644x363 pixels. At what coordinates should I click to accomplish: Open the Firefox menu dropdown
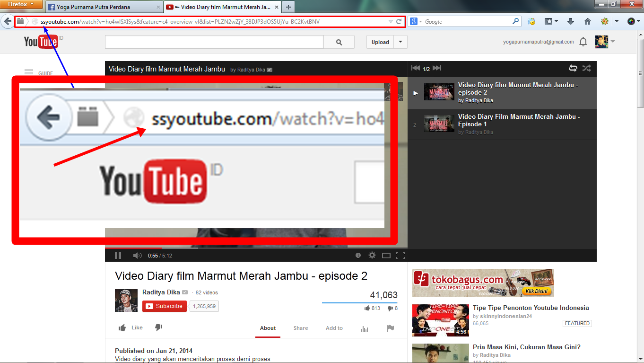tap(22, 4)
